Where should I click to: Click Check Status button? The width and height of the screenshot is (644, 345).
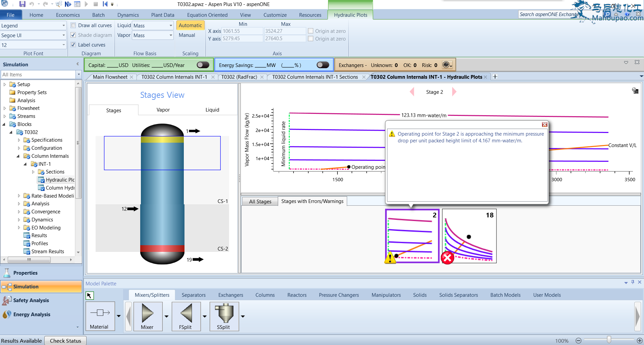tap(65, 341)
